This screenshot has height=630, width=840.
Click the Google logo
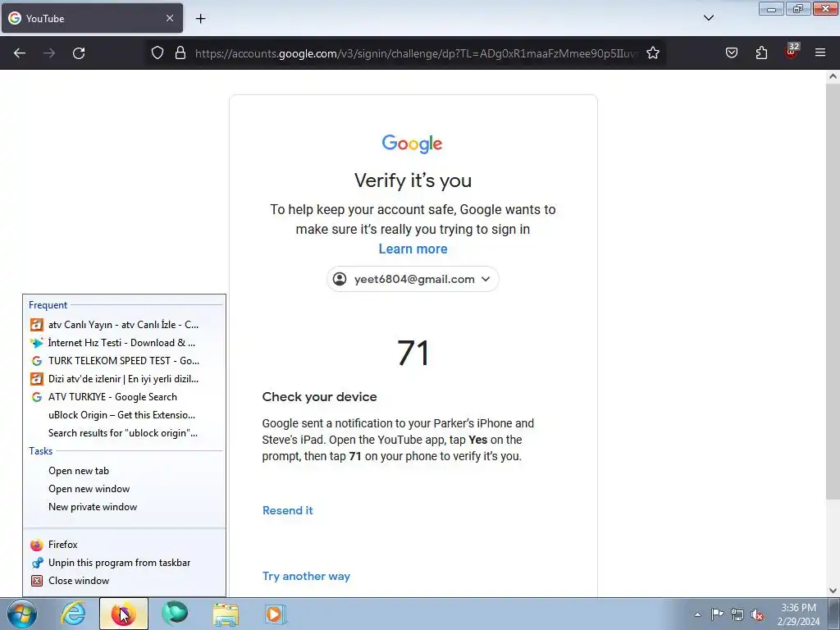[x=412, y=144]
